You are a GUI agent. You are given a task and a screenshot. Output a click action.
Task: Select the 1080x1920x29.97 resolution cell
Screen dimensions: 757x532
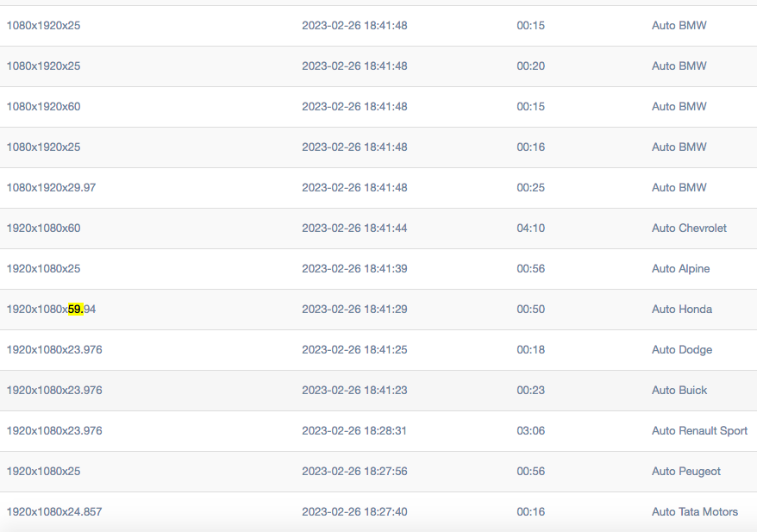pos(51,187)
